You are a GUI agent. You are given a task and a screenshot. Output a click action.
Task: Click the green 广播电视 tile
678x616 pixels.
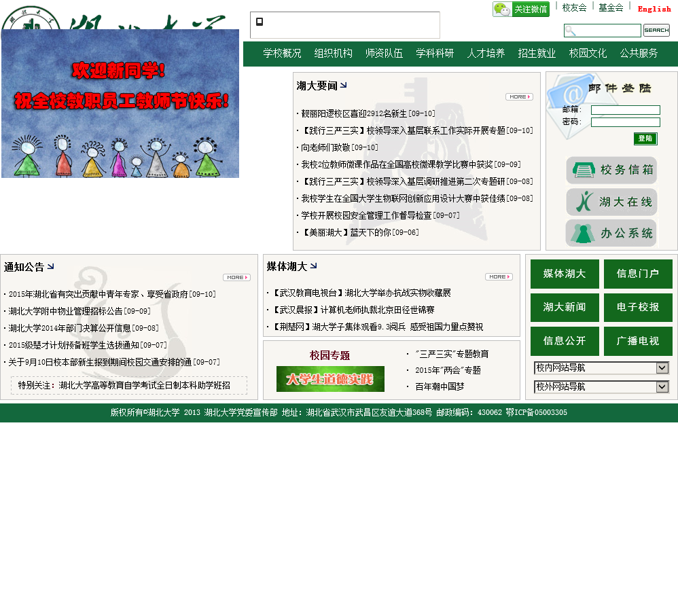[x=638, y=341]
